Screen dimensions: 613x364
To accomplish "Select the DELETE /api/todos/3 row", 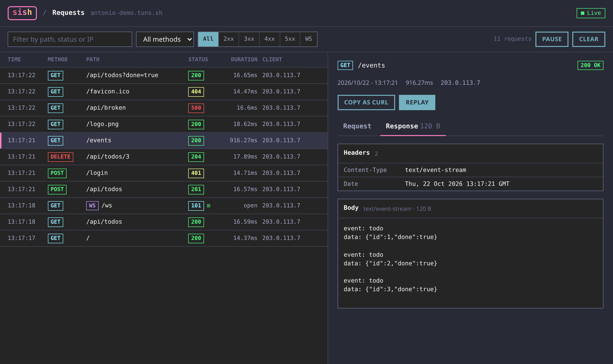I will pyautogui.click(x=164, y=157).
